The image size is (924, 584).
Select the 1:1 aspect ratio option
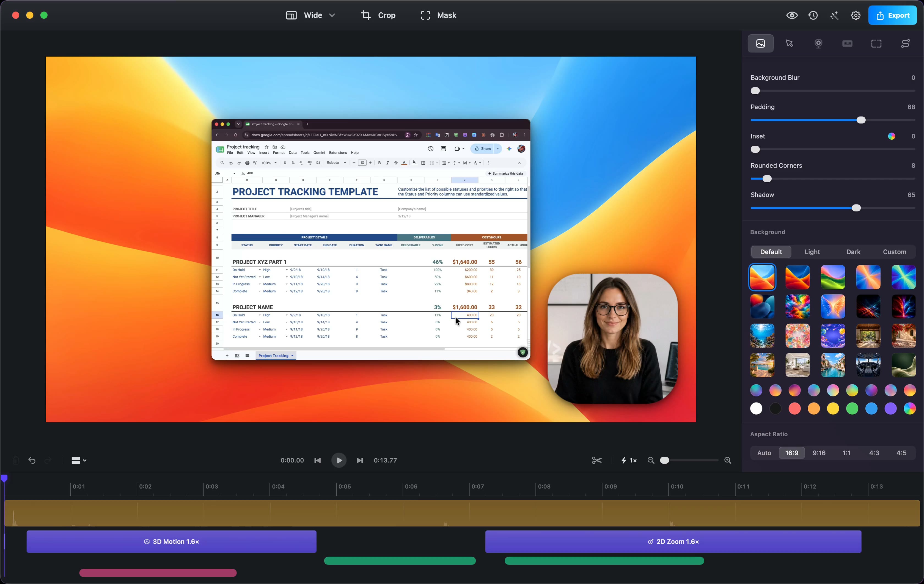pos(846,453)
